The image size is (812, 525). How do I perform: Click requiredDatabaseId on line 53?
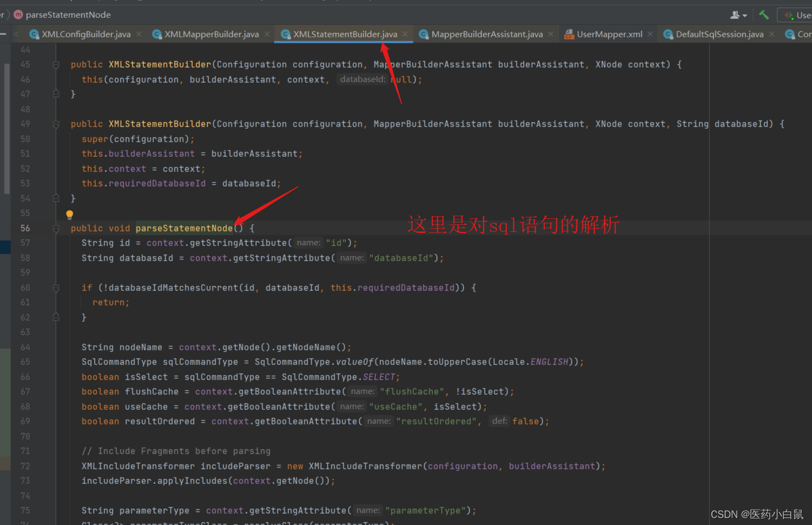point(157,183)
